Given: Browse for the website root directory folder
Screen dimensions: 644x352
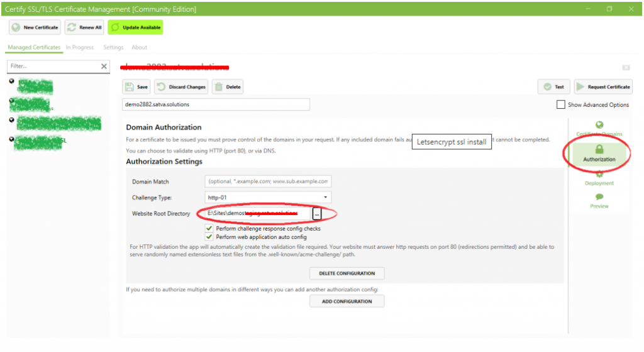Looking at the screenshot, I should [x=317, y=213].
